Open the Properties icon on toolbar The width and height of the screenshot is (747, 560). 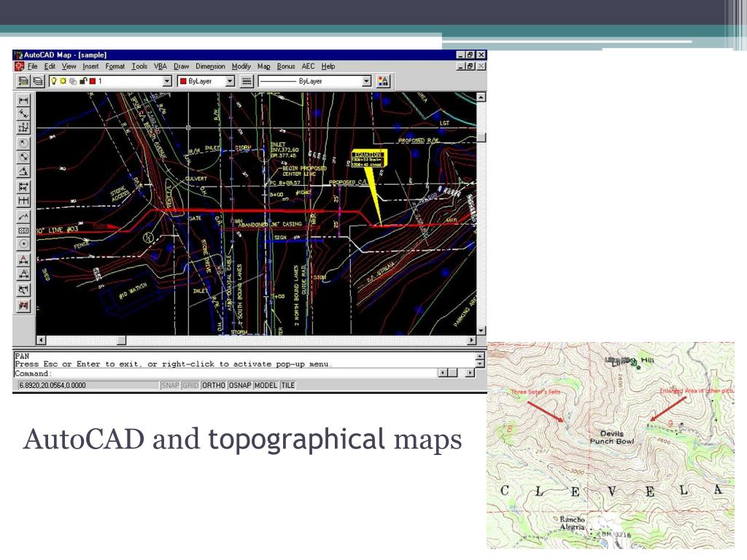[x=383, y=82]
